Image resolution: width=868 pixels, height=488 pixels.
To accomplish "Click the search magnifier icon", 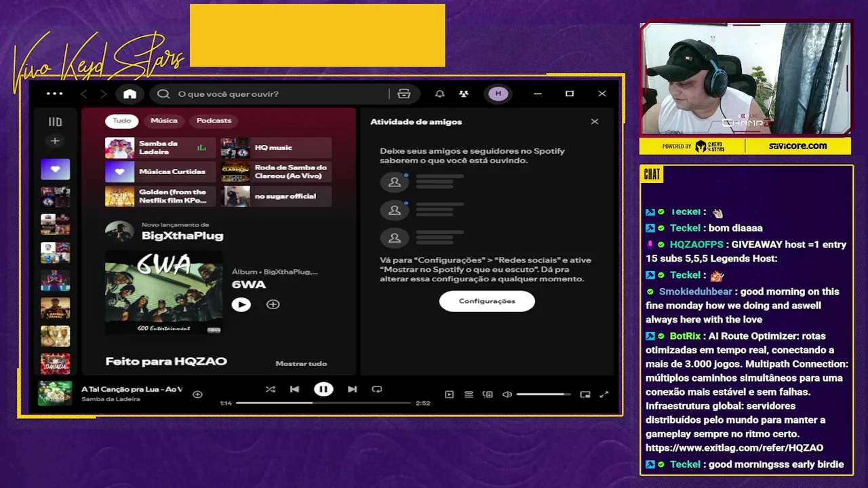I will (163, 94).
